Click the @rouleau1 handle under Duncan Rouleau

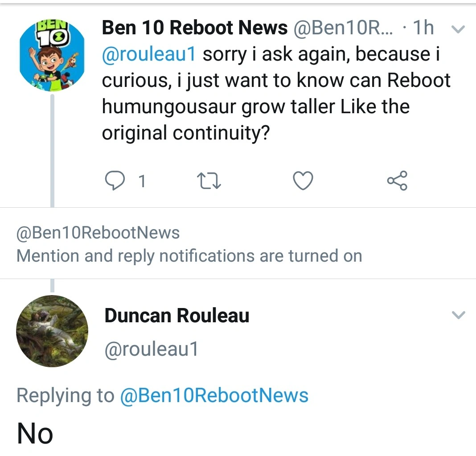[151, 349]
